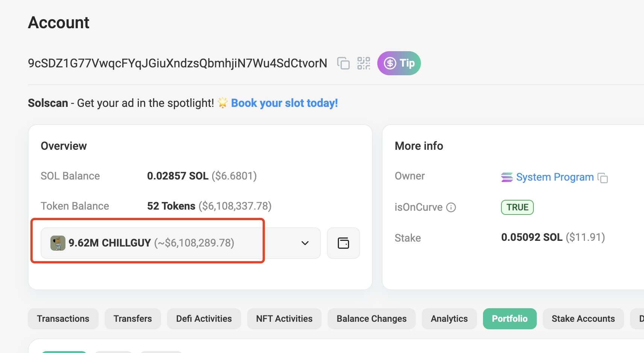Click the wallet icon beside token dropdown
The image size is (644, 353).
[x=343, y=243]
